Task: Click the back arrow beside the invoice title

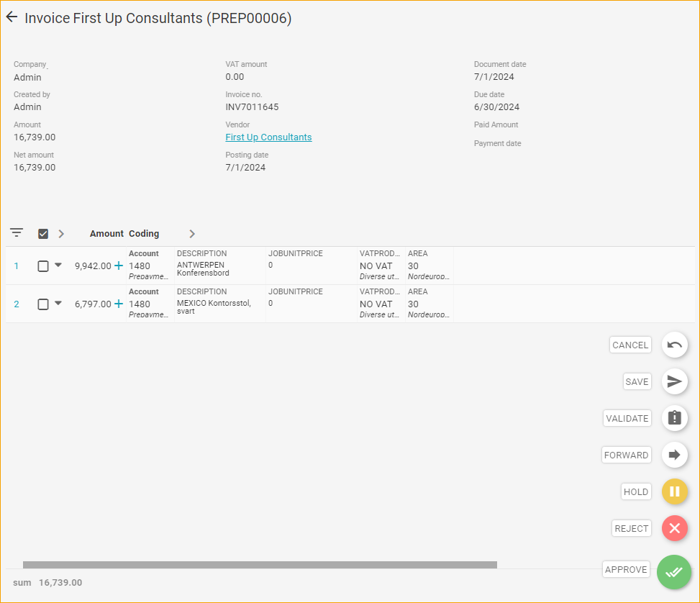Action: 12,17
